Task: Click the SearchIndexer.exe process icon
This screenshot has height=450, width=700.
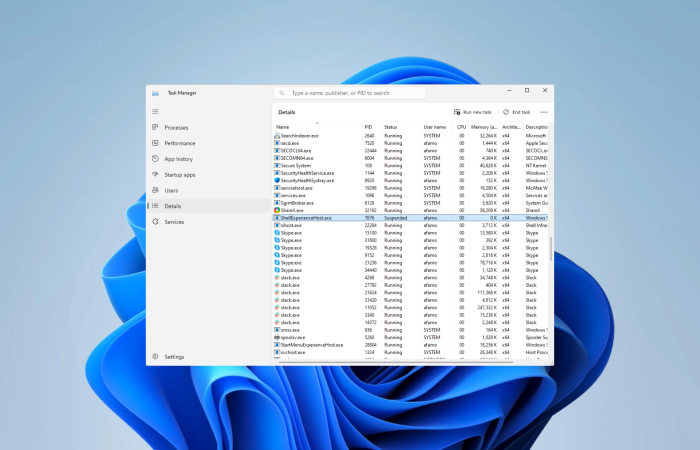Action: pos(277,135)
